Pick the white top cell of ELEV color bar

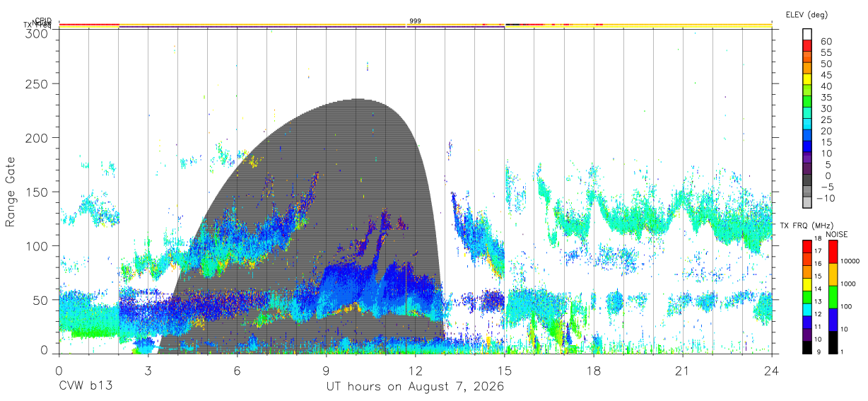(x=808, y=34)
